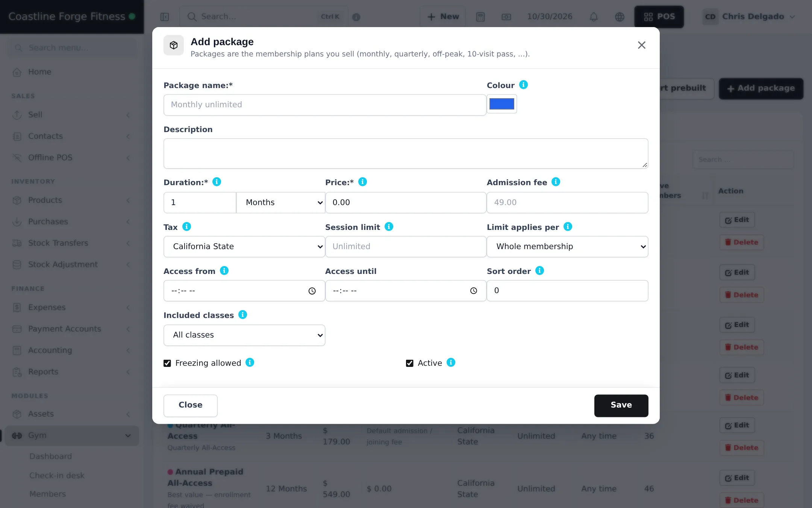Click the Close button in dialog footer
This screenshot has width=812, height=508.
[x=190, y=405]
